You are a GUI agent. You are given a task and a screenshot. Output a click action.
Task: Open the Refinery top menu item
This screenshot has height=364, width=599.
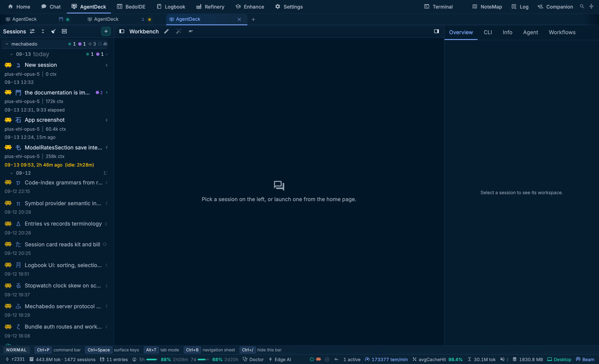pos(210,7)
